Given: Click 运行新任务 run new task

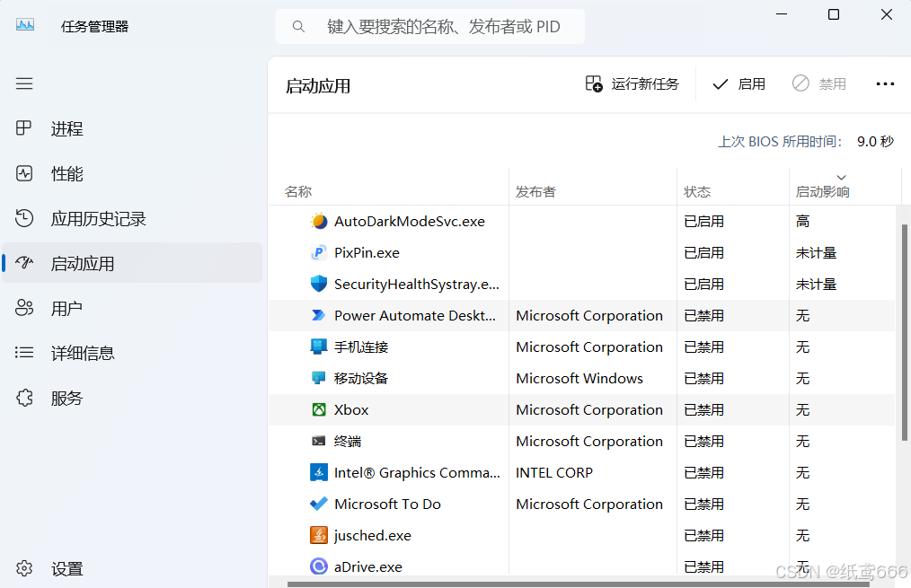Looking at the screenshot, I should click(x=632, y=83).
